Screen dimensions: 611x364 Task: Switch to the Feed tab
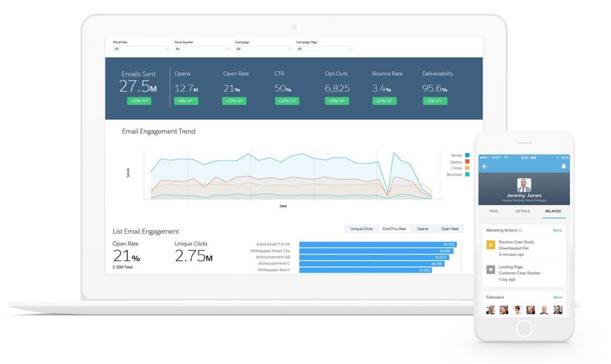493,211
